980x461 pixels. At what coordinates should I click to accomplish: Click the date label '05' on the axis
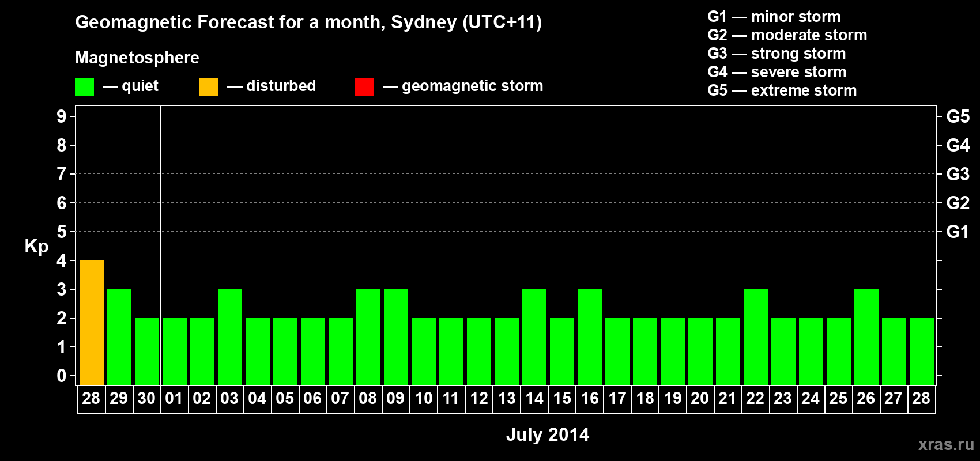[x=285, y=398]
